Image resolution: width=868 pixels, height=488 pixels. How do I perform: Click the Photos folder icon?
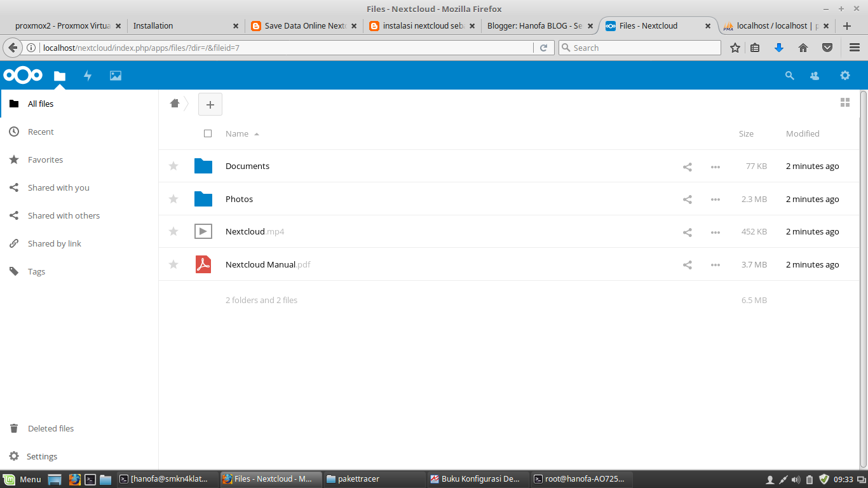click(203, 199)
